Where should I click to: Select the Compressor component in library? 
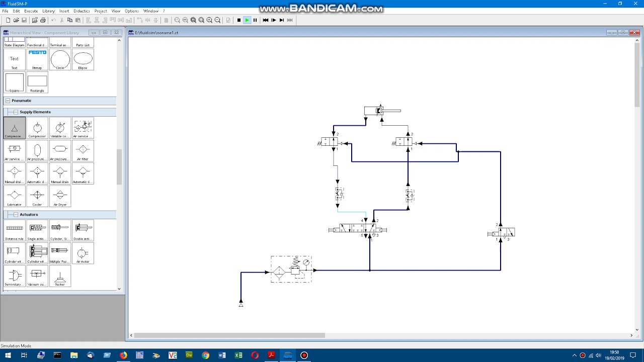coord(37,129)
